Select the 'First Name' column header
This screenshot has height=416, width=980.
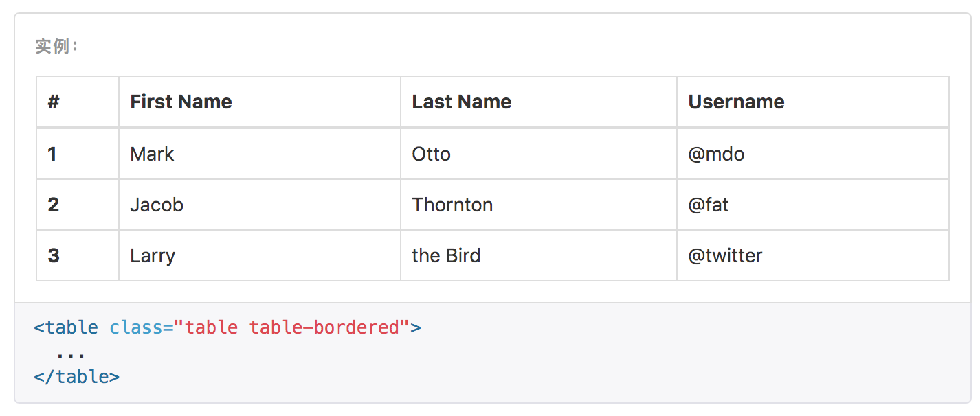tap(260, 102)
